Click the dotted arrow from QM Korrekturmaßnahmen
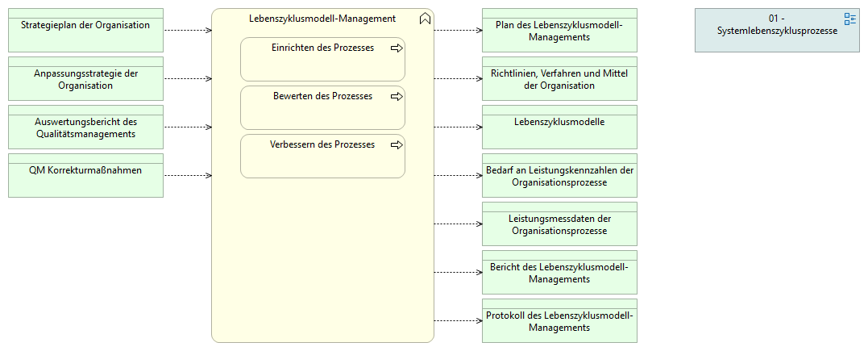 (188, 175)
